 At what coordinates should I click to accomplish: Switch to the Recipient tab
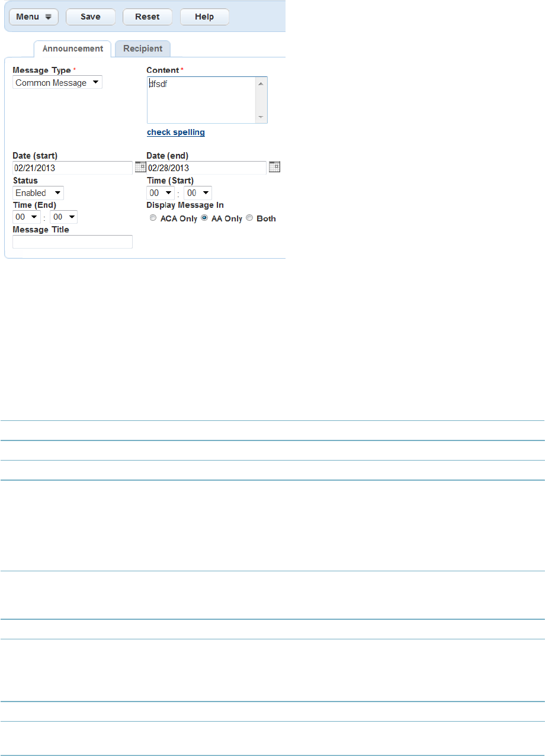pyautogui.click(x=143, y=49)
